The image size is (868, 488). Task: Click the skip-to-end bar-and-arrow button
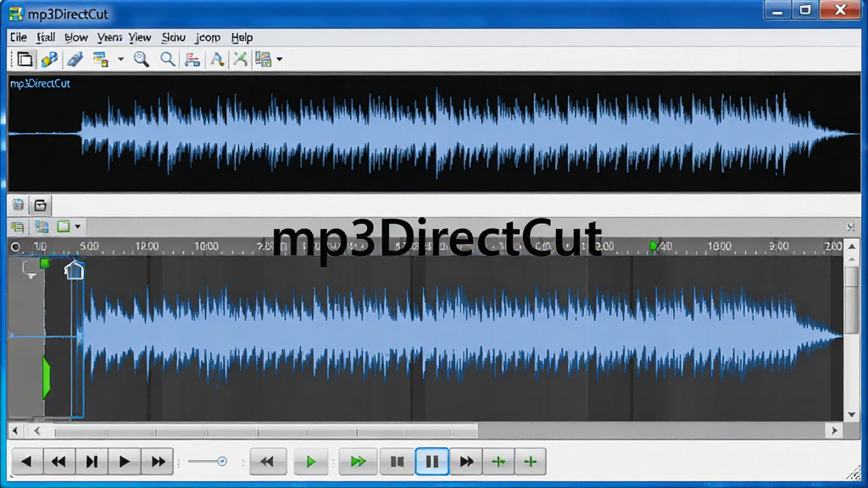[x=92, y=462]
